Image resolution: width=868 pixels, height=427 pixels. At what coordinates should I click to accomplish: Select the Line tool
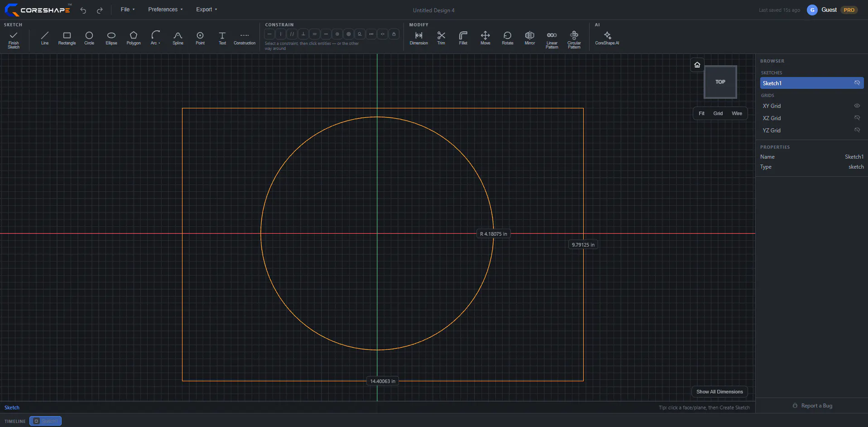[45, 38]
